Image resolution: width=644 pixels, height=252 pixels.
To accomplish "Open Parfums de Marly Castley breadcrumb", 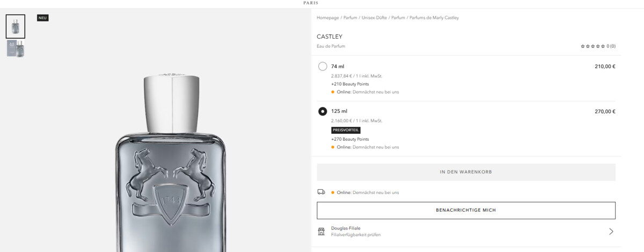I will tap(434, 18).
